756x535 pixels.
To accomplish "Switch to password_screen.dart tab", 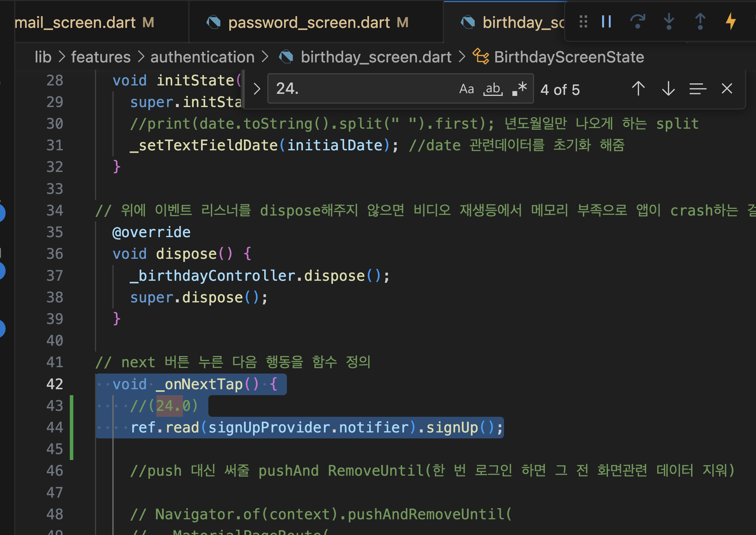I will [309, 23].
